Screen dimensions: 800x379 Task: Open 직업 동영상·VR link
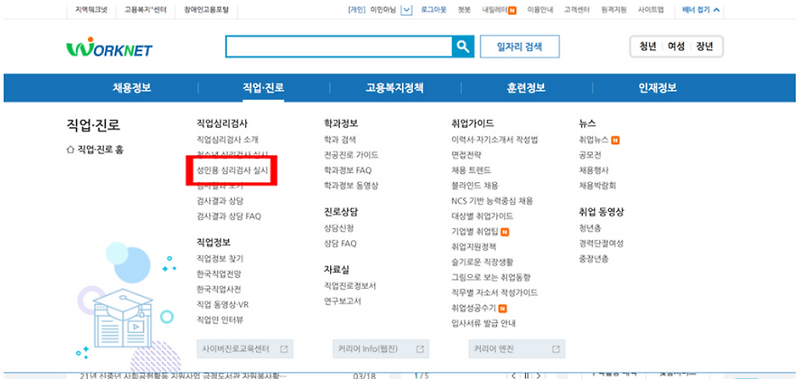(x=222, y=305)
